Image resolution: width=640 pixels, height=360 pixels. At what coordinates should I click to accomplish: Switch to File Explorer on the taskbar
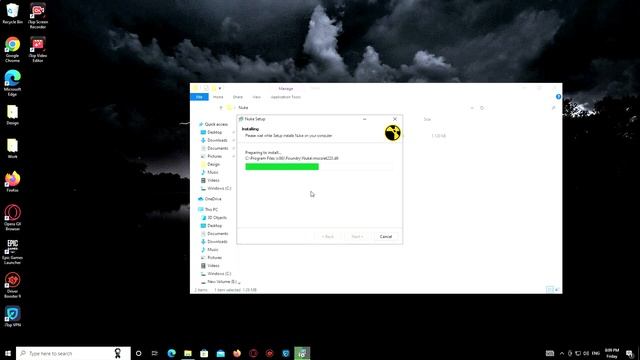[188, 353]
